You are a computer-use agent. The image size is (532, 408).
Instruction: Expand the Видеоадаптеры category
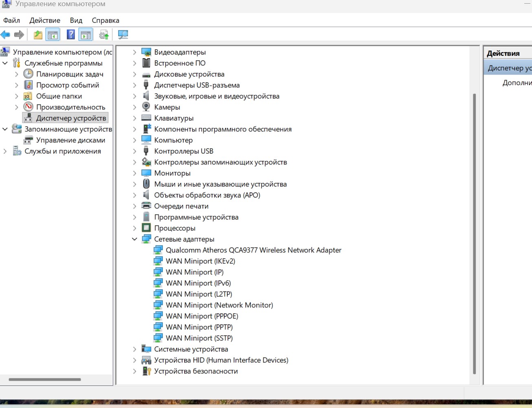tap(134, 52)
